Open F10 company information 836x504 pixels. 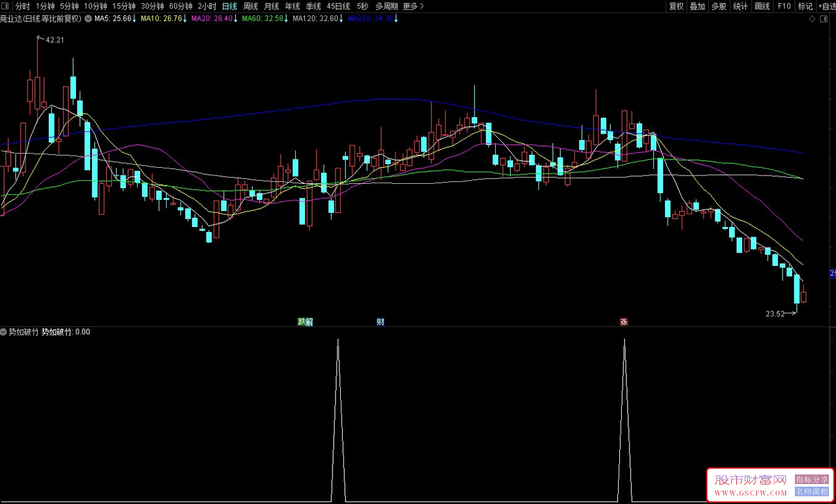click(784, 6)
